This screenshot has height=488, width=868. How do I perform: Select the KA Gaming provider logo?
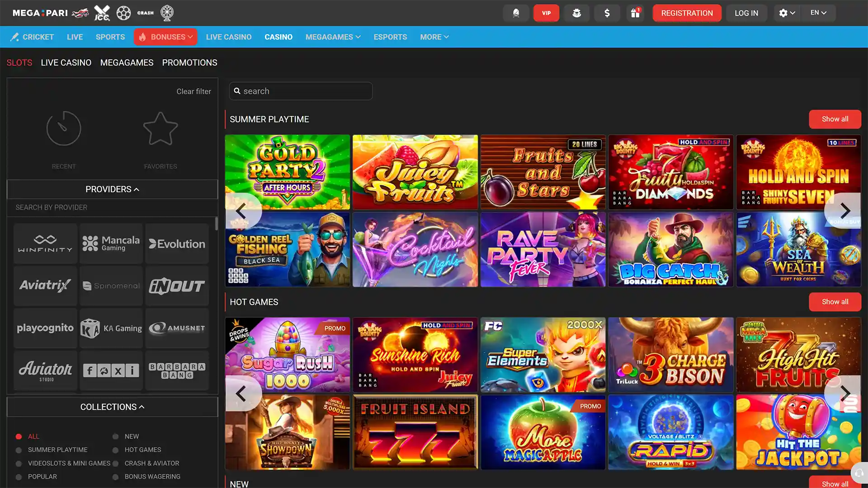pyautogui.click(x=111, y=328)
